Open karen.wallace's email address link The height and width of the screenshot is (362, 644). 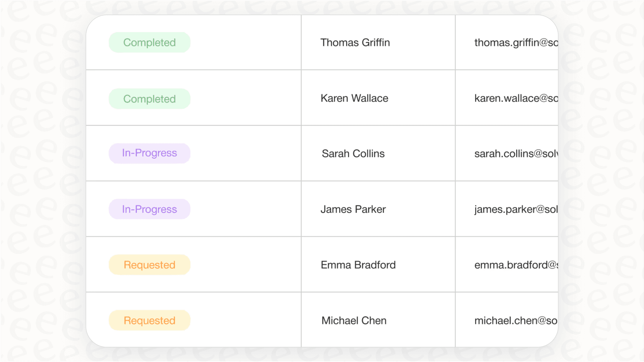point(516,98)
